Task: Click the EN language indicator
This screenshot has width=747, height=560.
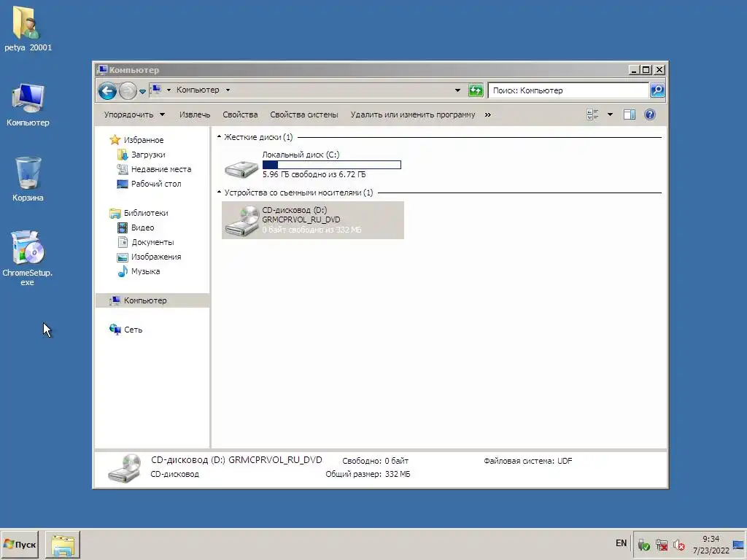Action: (x=622, y=543)
